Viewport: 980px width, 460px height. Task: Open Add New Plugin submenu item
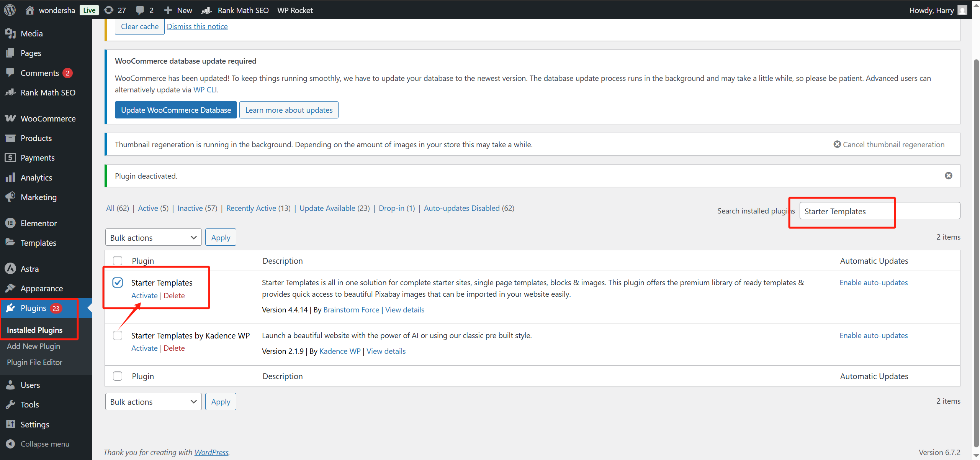coord(33,346)
